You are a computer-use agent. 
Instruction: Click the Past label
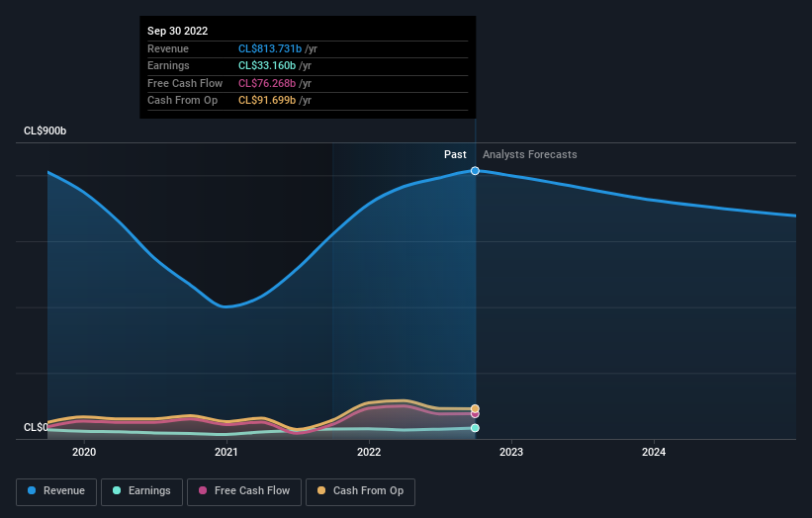coord(455,154)
